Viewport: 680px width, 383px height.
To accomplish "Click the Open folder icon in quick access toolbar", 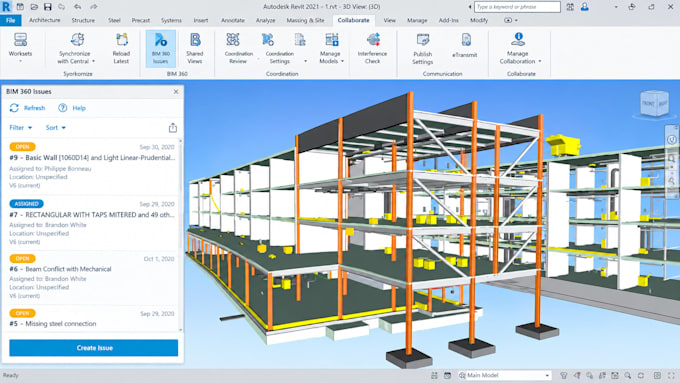I will (x=34, y=7).
